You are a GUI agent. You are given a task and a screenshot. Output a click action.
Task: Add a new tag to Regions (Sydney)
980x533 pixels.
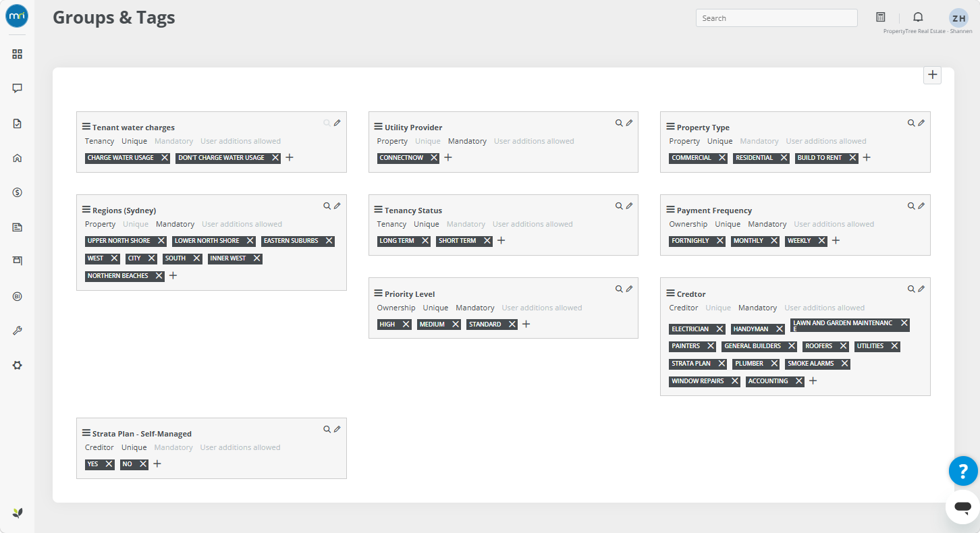173,275
